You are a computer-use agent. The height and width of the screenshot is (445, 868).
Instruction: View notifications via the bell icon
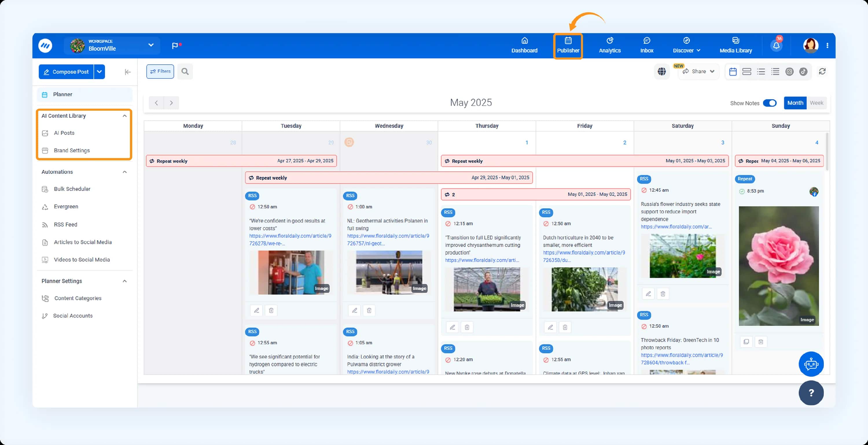point(776,44)
